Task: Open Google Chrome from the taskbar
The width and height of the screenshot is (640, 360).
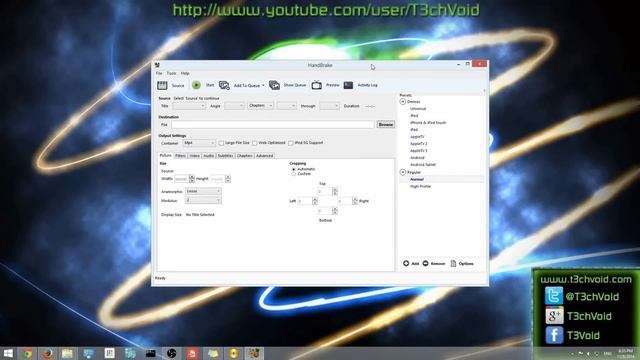Action: (27, 353)
